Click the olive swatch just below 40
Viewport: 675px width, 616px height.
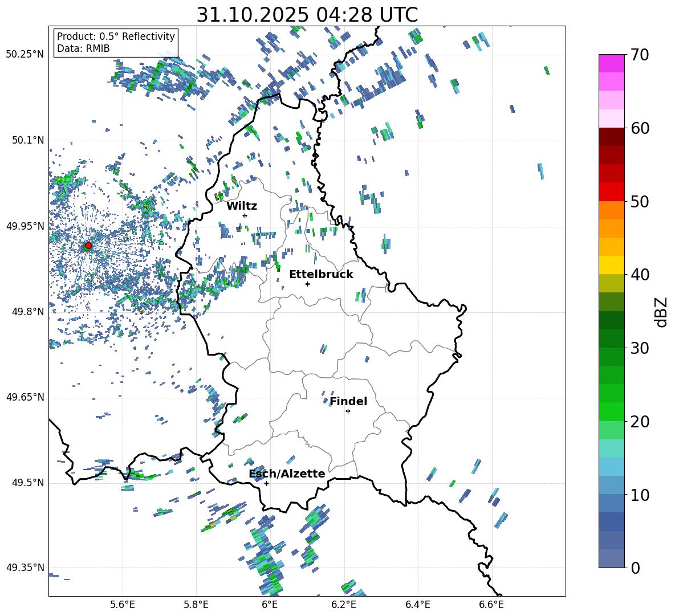point(612,283)
